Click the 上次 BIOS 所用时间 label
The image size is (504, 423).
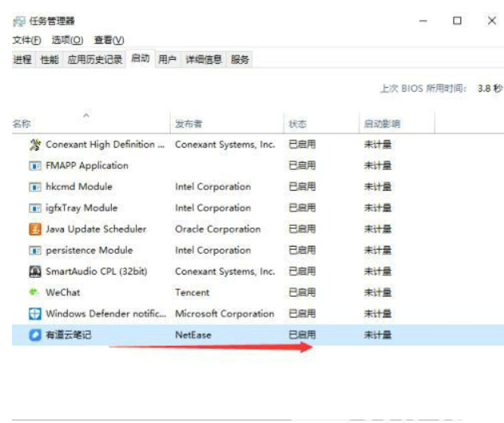pos(423,89)
